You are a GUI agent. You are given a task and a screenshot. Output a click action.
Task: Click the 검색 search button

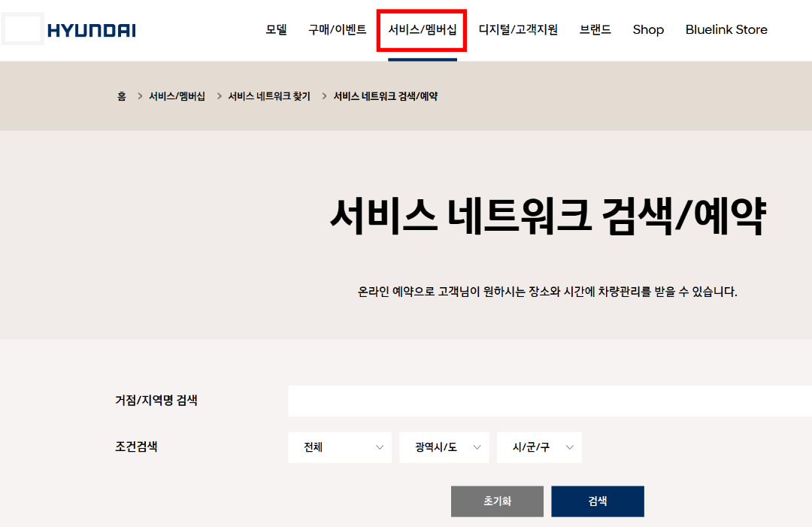[x=598, y=501]
